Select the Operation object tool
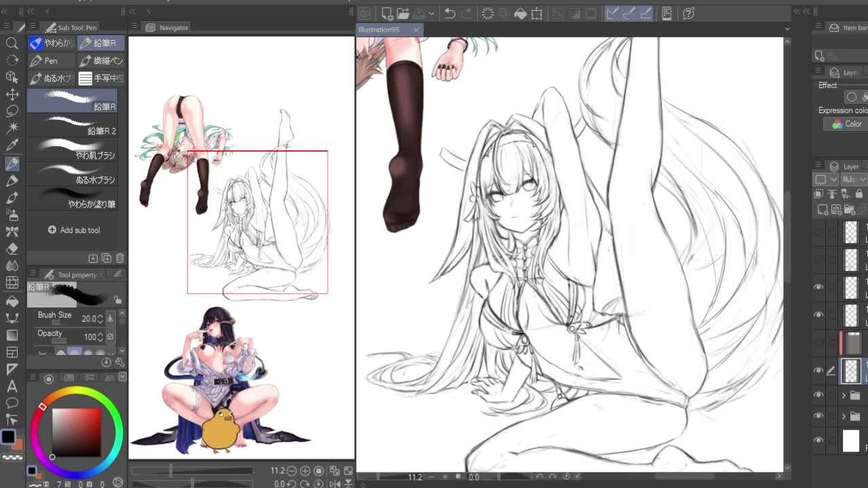This screenshot has height=488, width=868. (12, 77)
